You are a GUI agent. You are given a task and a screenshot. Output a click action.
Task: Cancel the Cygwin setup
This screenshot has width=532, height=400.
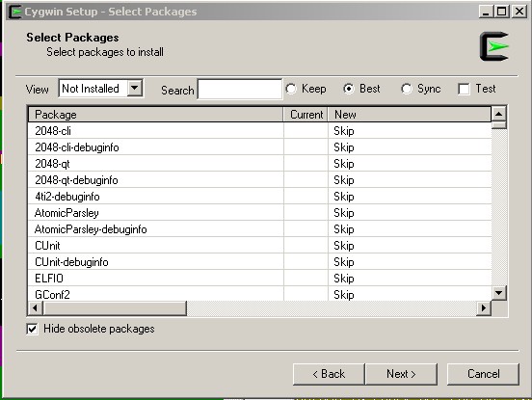pyautogui.click(x=483, y=374)
